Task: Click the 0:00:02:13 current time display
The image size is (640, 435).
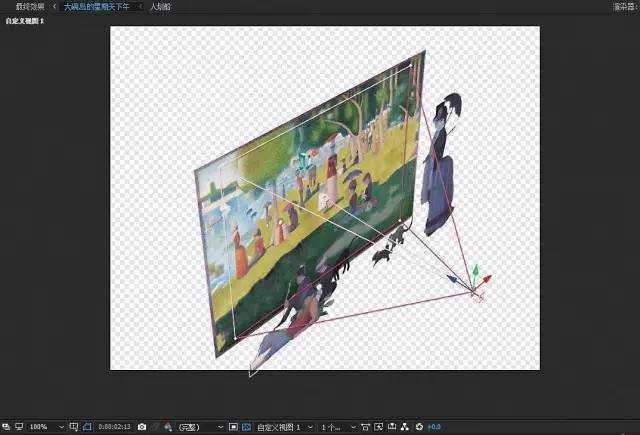Action: click(x=116, y=427)
